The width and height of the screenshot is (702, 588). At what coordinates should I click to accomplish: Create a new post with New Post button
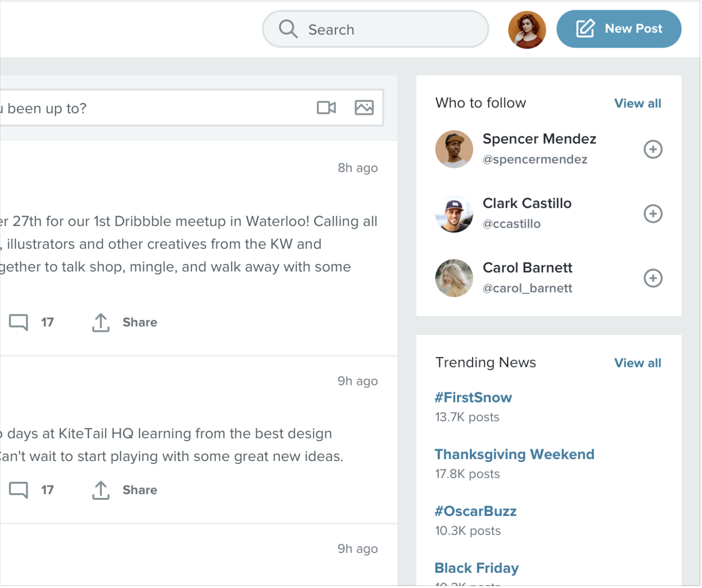click(618, 29)
